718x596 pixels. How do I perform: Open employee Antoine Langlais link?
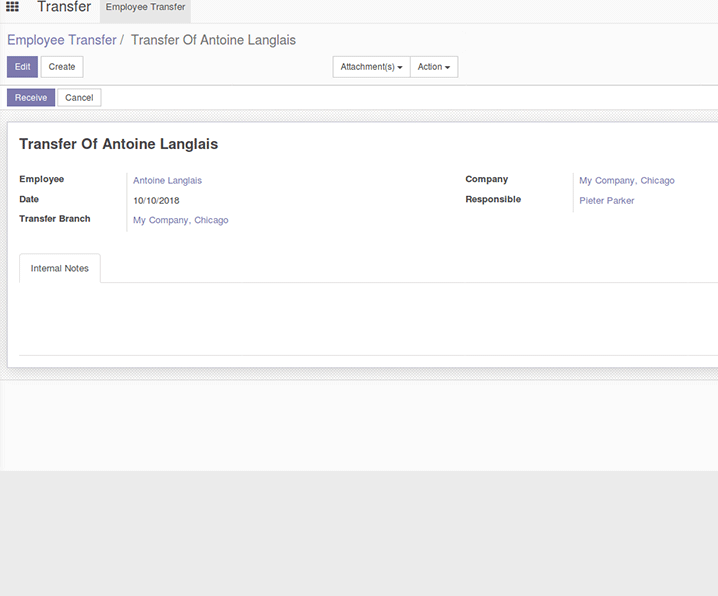(167, 181)
